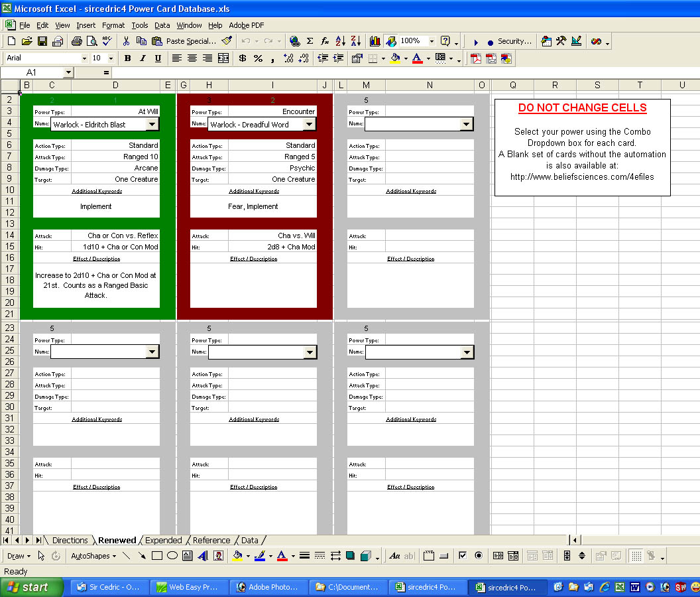This screenshot has width=700, height=597.
Task: Open the Draw menu button
Action: pos(19,556)
